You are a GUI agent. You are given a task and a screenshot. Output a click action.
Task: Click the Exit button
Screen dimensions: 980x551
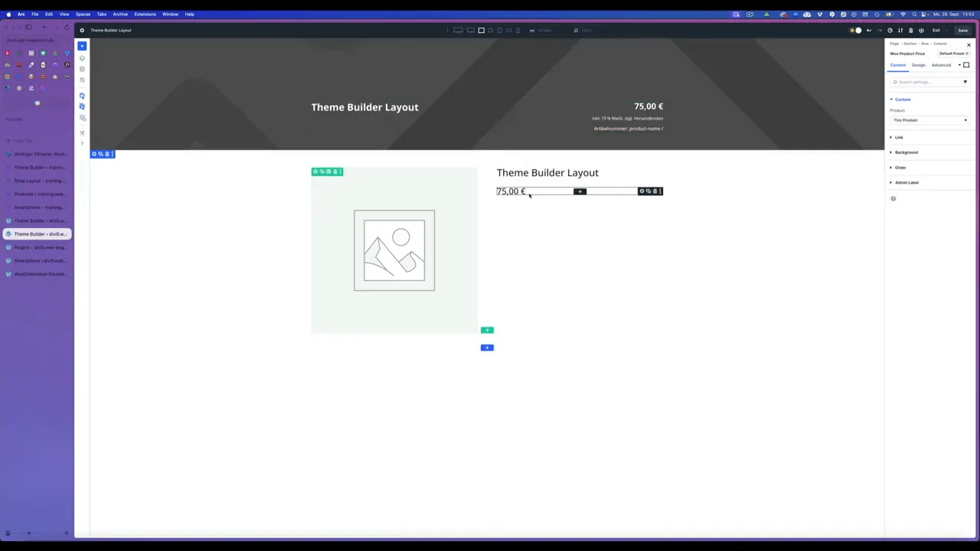pos(936,31)
